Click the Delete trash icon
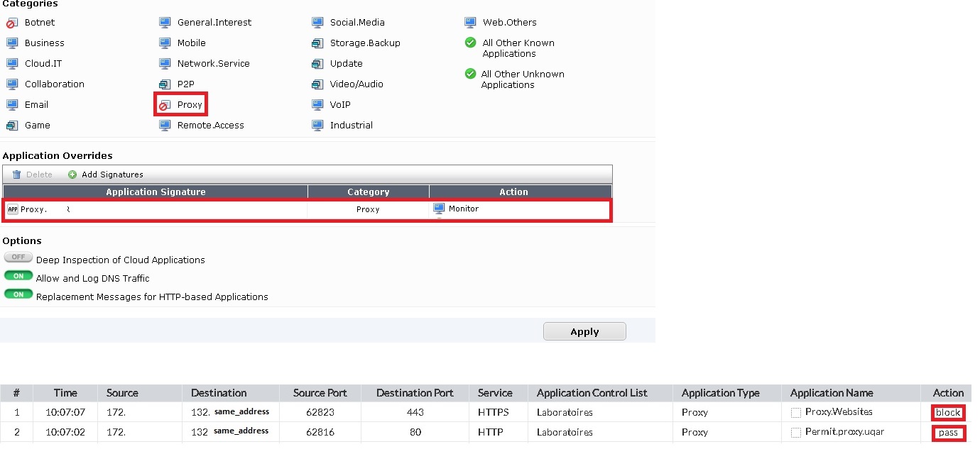 (17, 175)
